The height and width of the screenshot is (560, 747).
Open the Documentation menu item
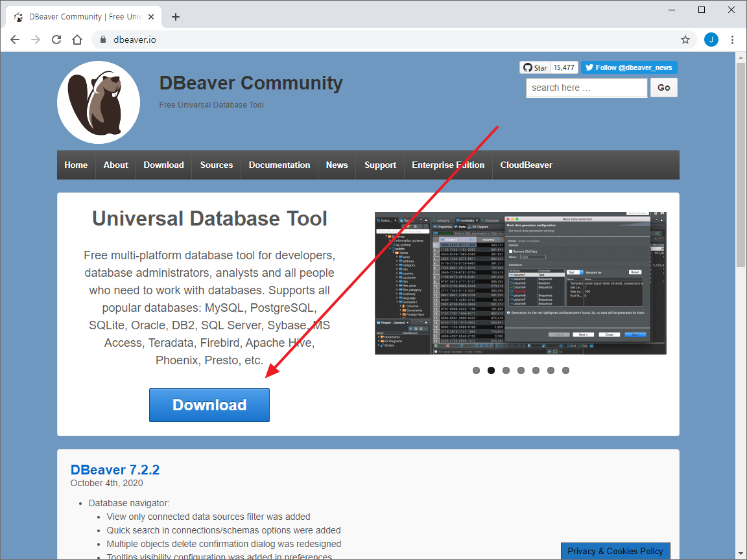tap(279, 165)
